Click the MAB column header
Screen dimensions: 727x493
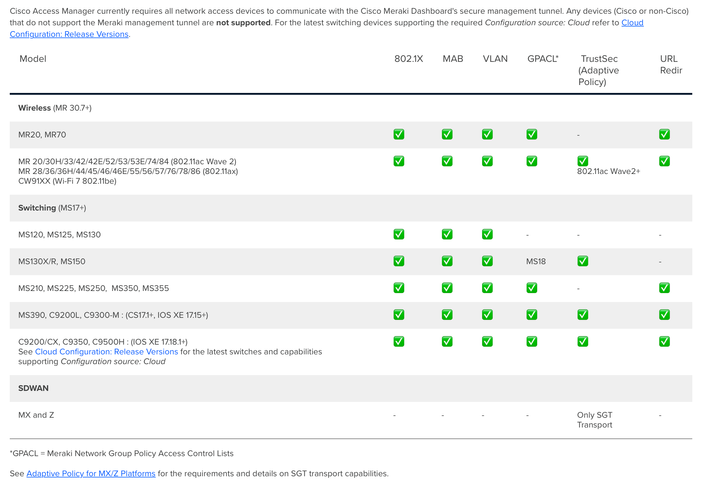click(453, 59)
